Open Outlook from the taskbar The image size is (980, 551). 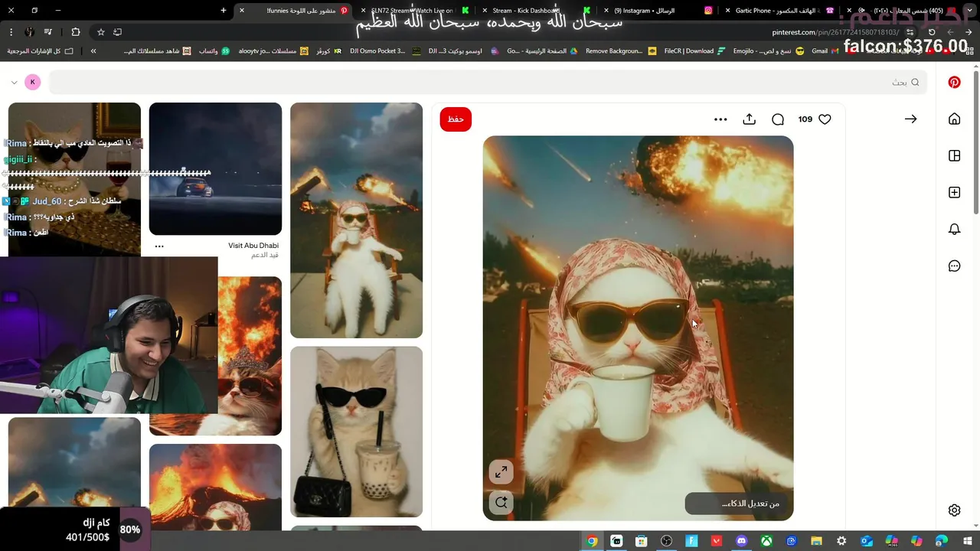pyautogui.click(x=867, y=541)
